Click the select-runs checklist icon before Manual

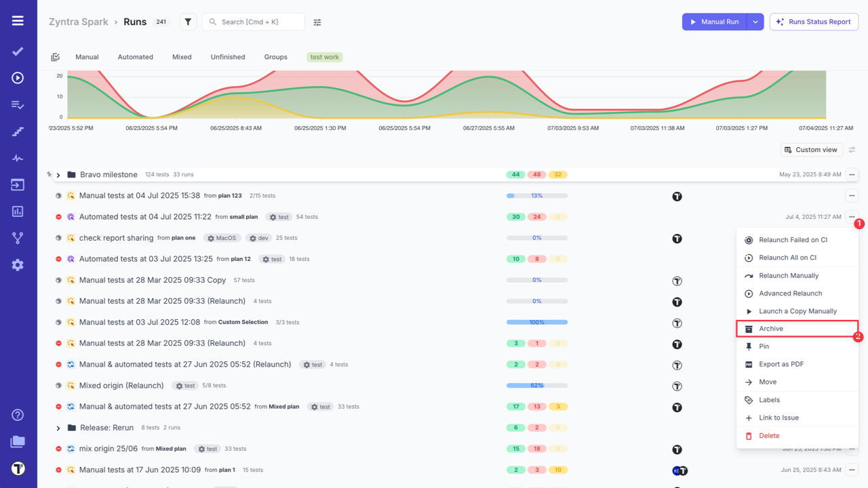coord(55,57)
